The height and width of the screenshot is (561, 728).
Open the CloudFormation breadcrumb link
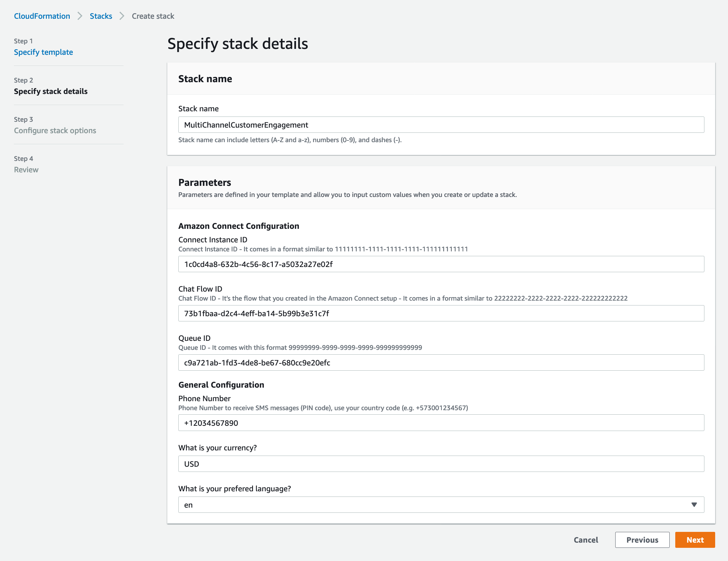click(42, 16)
